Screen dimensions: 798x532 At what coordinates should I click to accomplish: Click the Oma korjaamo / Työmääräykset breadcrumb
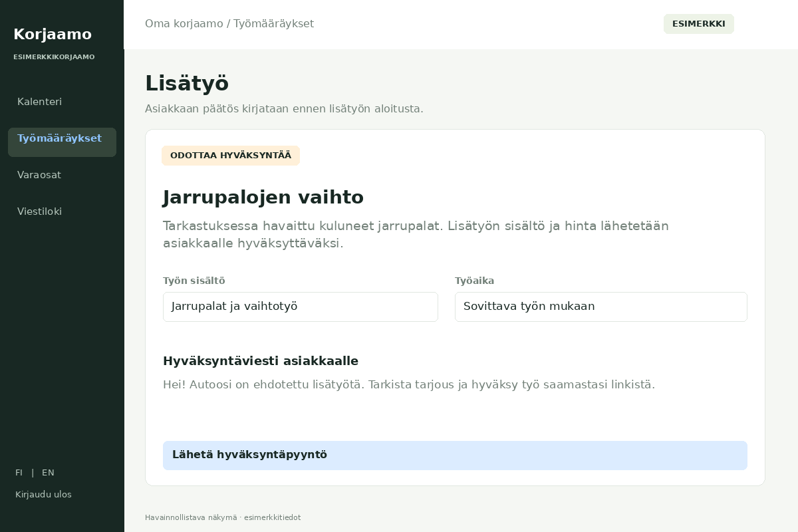(229, 24)
